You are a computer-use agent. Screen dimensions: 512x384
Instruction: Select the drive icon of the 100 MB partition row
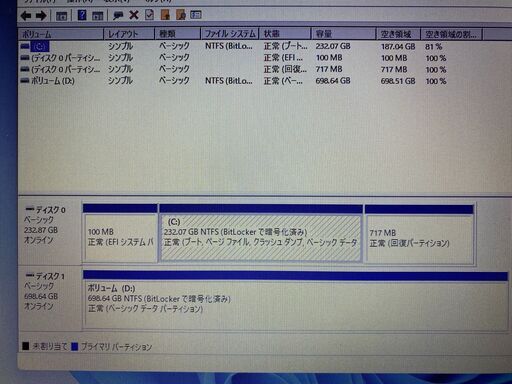coord(25,58)
